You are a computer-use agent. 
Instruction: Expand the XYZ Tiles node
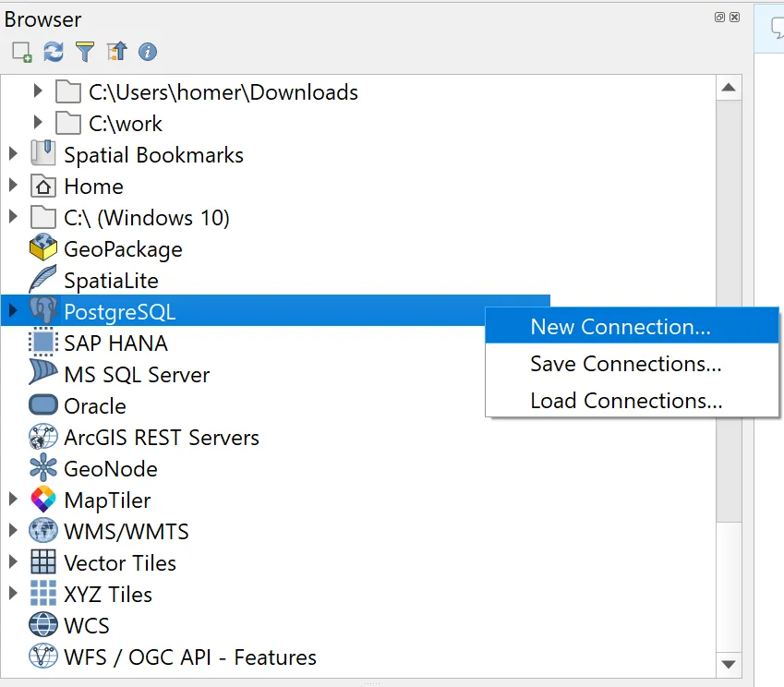tap(13, 594)
